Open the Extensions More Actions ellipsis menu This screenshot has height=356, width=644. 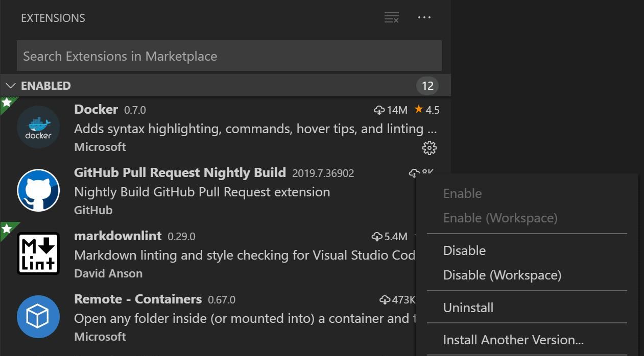tap(424, 18)
